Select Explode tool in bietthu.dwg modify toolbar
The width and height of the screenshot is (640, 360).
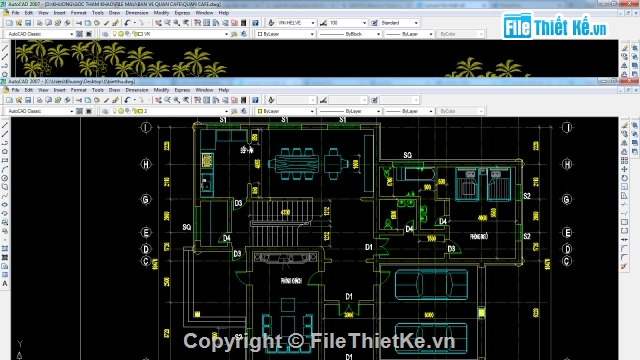point(624,266)
